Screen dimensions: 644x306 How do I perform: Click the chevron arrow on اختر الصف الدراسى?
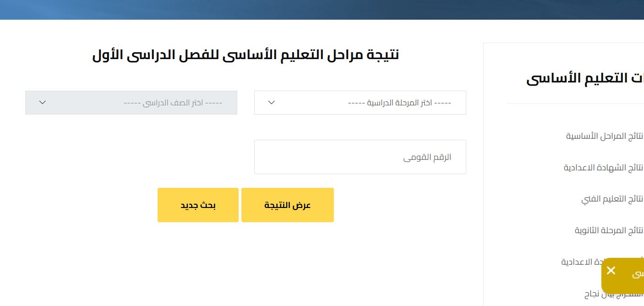(x=43, y=102)
